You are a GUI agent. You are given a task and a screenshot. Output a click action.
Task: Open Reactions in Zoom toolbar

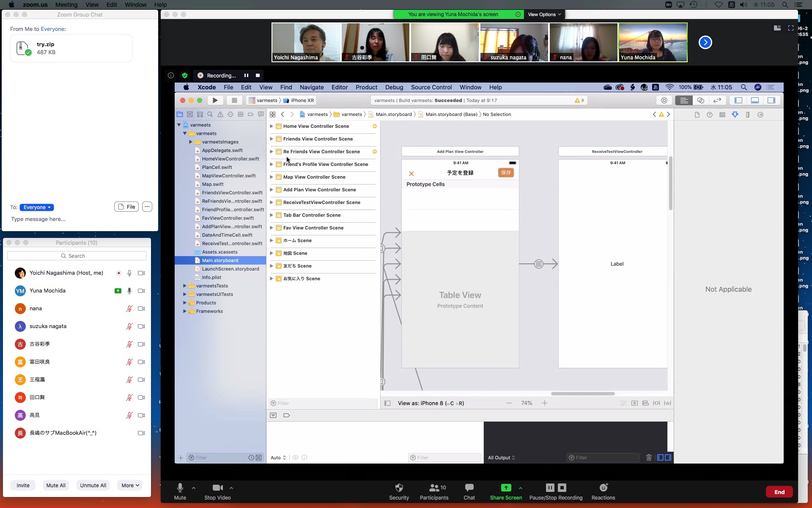603,488
